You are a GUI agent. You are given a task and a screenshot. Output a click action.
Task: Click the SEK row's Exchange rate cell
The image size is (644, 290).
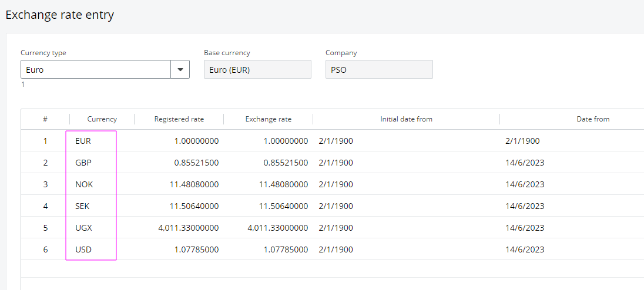tap(268, 206)
